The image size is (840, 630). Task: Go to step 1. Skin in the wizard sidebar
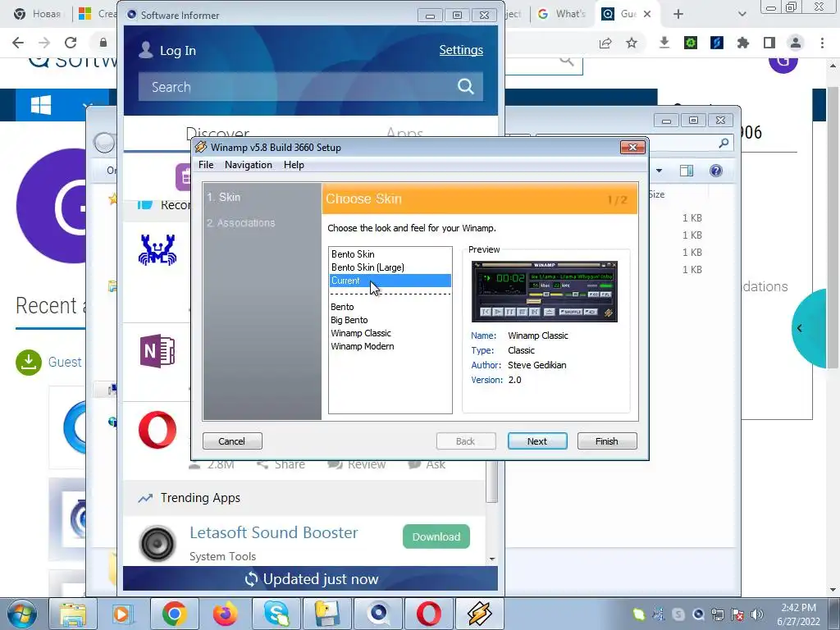pos(224,197)
